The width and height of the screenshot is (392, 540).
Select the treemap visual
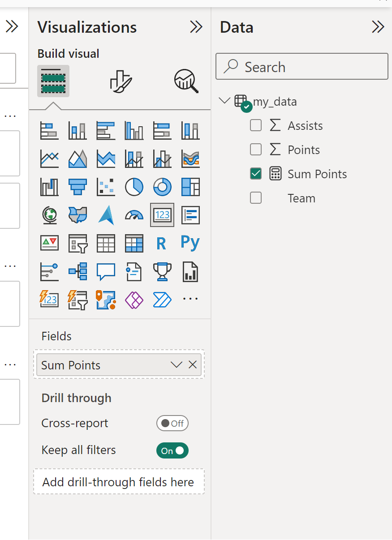(190, 187)
